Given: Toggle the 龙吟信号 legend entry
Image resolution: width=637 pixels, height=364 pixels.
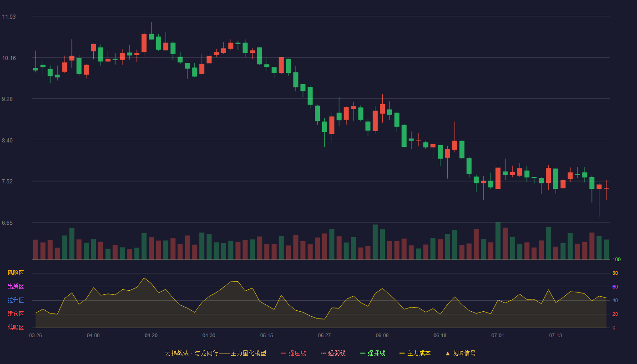Looking at the screenshot, I should point(460,353).
